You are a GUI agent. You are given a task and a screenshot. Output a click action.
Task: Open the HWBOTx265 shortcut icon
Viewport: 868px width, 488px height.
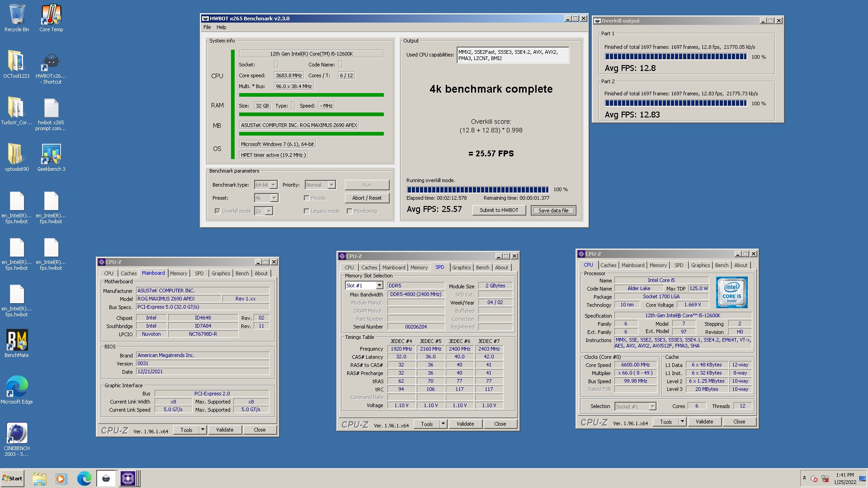(x=51, y=67)
